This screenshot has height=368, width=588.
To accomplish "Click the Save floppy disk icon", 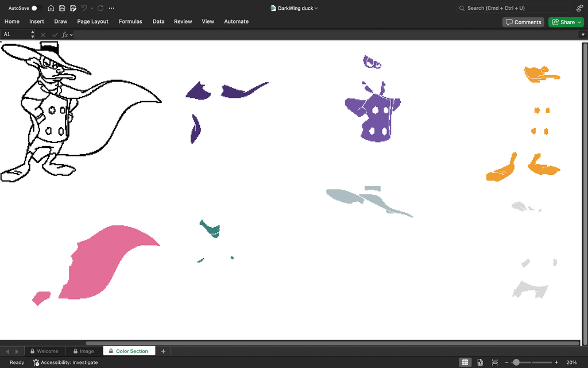I will (x=62, y=8).
